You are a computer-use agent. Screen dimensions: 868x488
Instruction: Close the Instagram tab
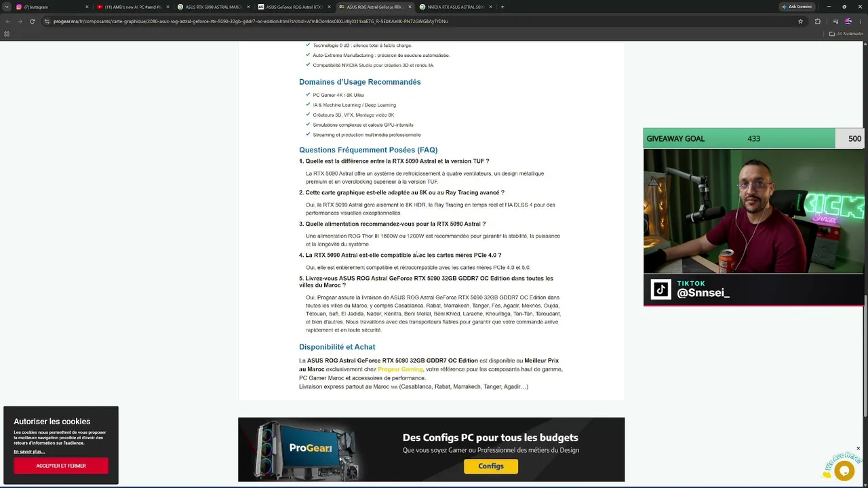[87, 7]
